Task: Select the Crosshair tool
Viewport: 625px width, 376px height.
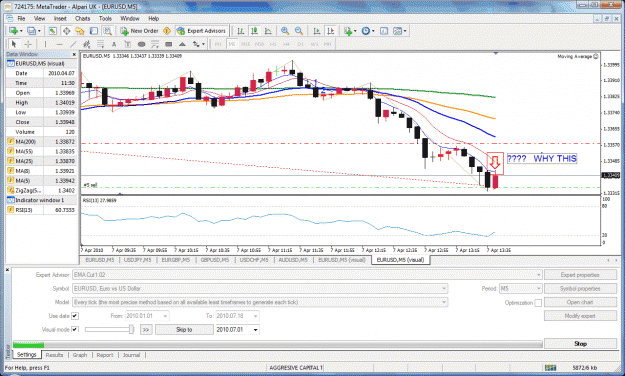Action: coord(28,44)
